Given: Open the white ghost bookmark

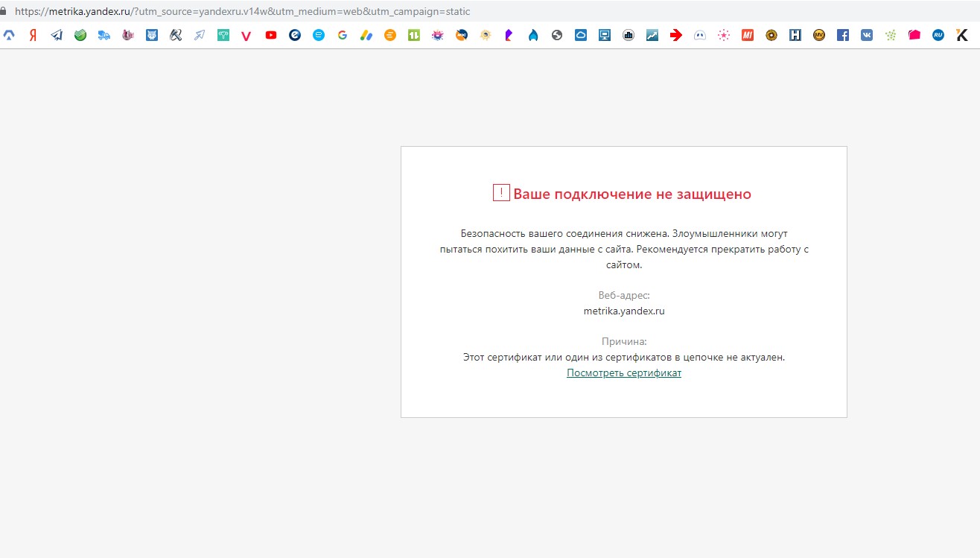Looking at the screenshot, I should [700, 35].
